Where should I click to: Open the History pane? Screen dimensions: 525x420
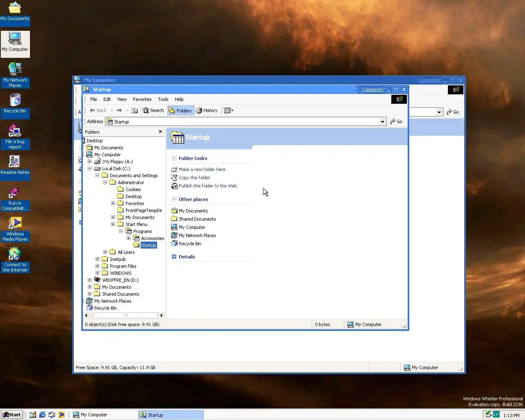pyautogui.click(x=207, y=110)
